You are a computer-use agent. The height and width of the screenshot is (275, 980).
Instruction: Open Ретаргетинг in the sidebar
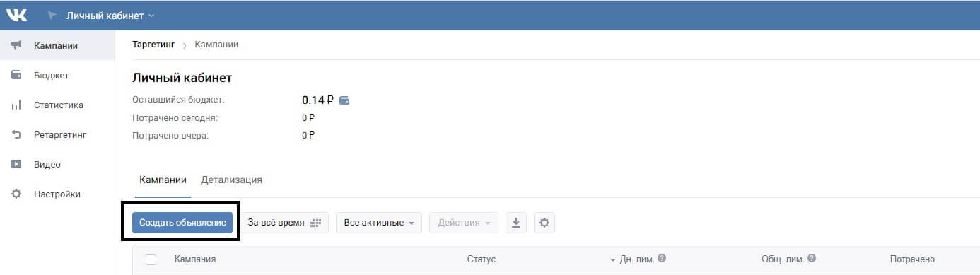[60, 134]
